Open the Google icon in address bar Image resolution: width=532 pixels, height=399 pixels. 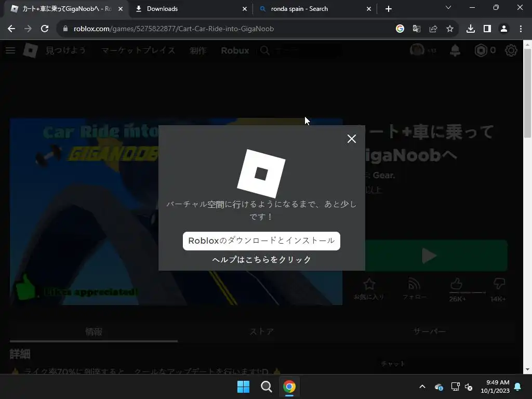coord(400,29)
